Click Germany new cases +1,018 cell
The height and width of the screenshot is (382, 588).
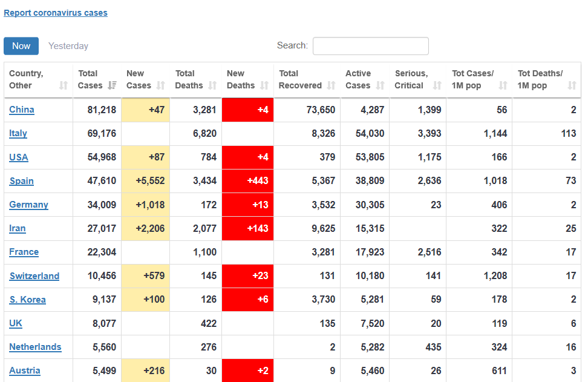pyautogui.click(x=146, y=205)
